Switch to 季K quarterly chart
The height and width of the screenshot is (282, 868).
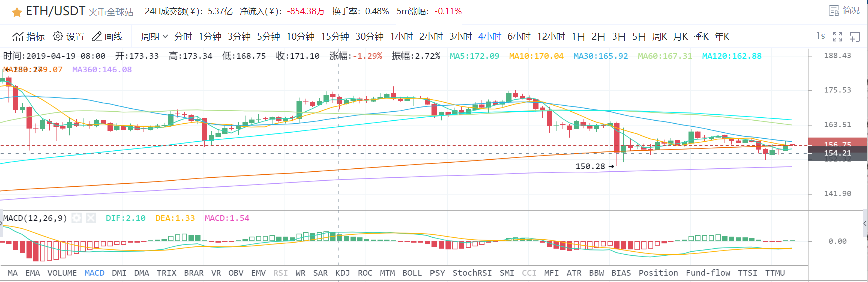point(701,37)
